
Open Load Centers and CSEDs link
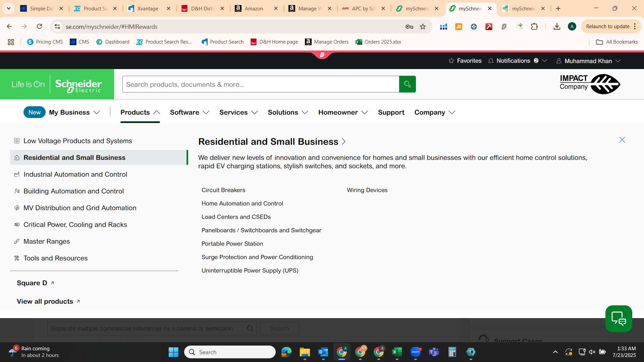[x=236, y=217]
